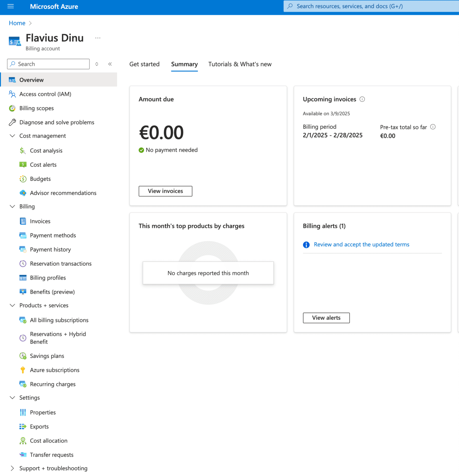459x476 pixels.
Task: Open the more options ellipsis beside Flavius Dinu
Action: [98, 38]
